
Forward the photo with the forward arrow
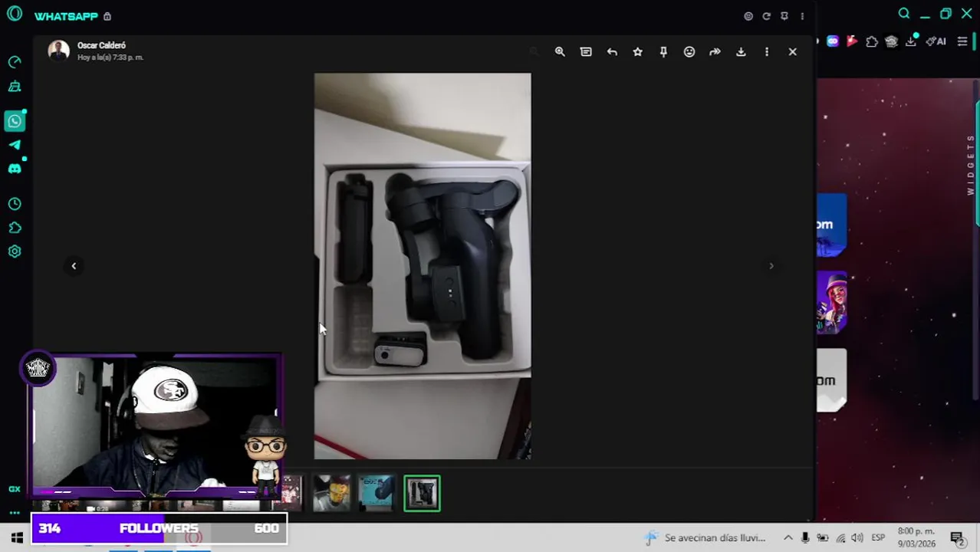click(x=715, y=51)
